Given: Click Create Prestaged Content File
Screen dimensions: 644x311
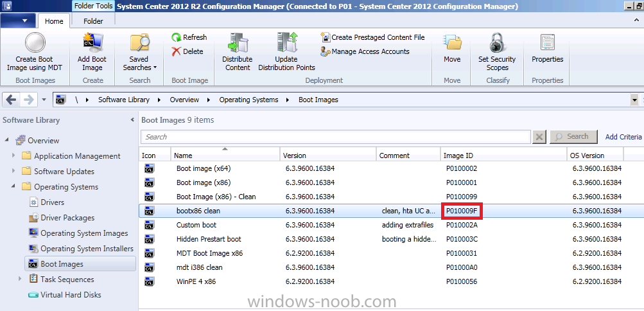Looking at the screenshot, I should click(x=372, y=37).
